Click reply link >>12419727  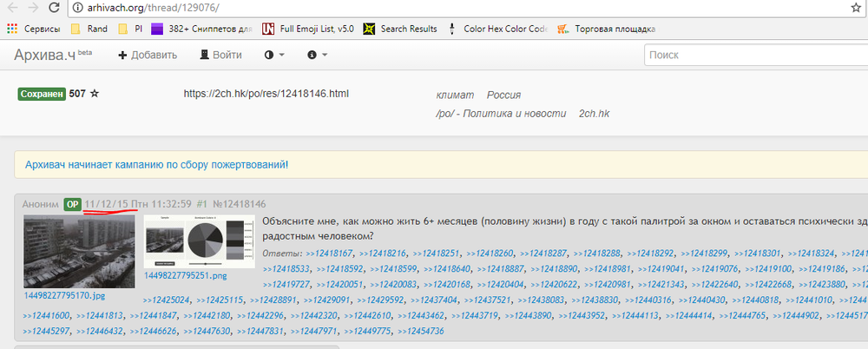(286, 285)
